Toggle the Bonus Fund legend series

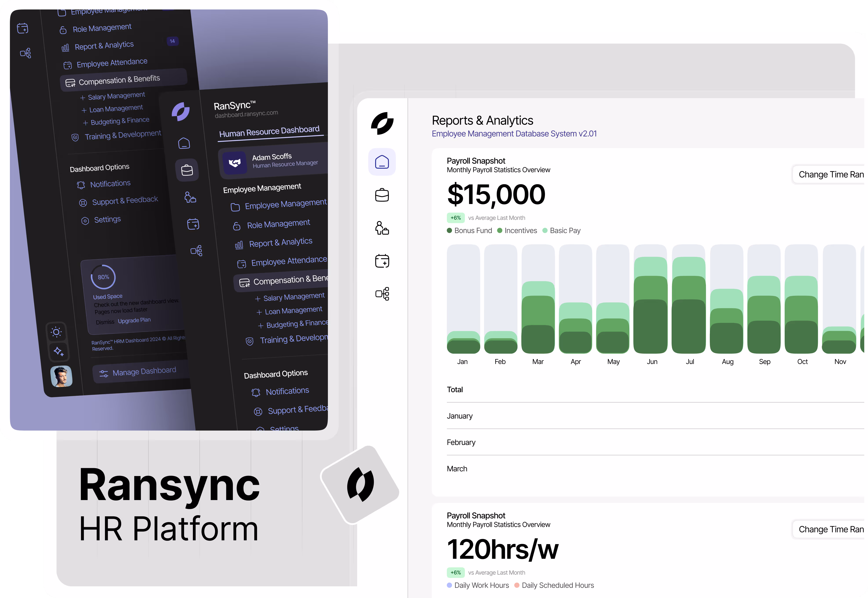click(x=469, y=230)
